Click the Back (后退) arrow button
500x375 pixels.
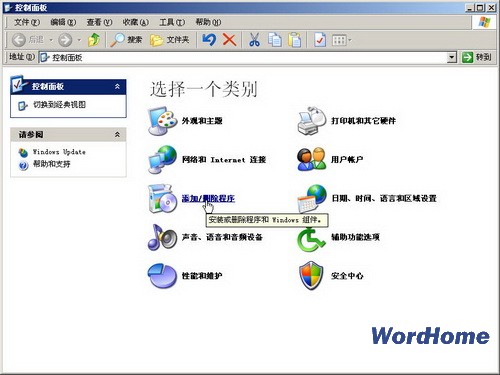[x=19, y=40]
